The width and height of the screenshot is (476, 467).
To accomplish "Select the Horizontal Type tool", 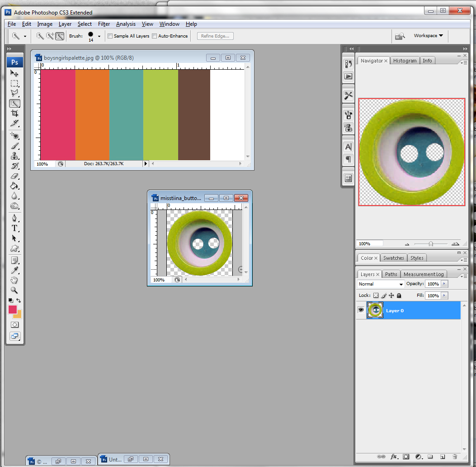I will [x=15, y=228].
